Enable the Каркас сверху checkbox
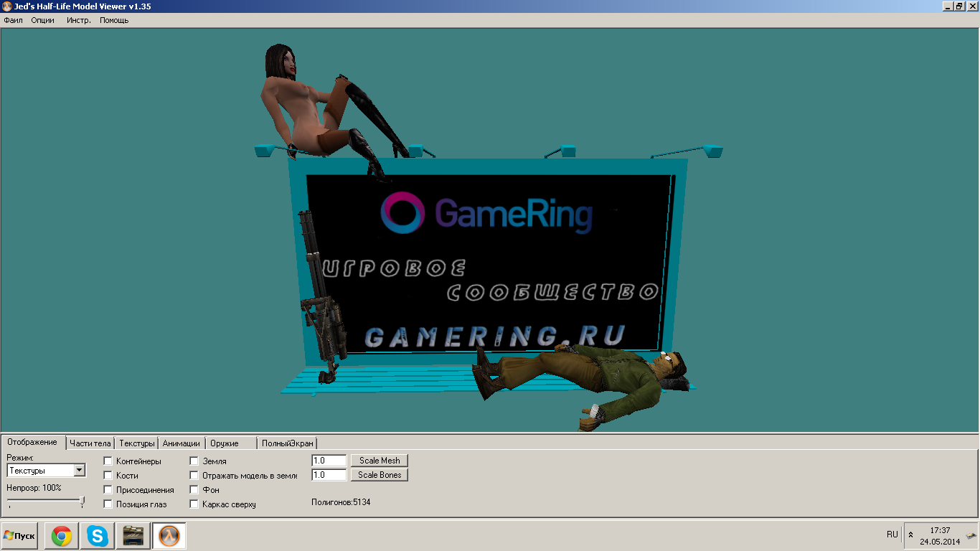This screenshot has height=551, width=980. [x=194, y=504]
